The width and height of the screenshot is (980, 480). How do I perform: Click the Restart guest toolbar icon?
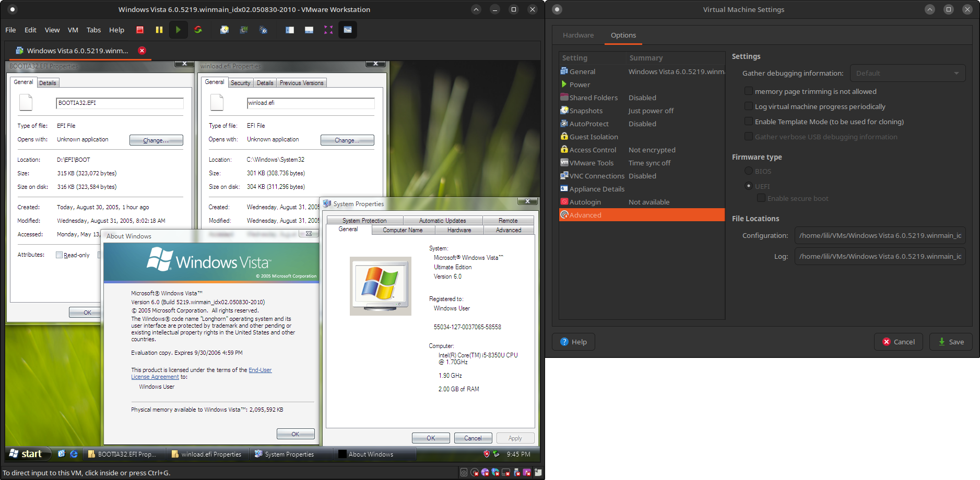[x=198, y=30]
